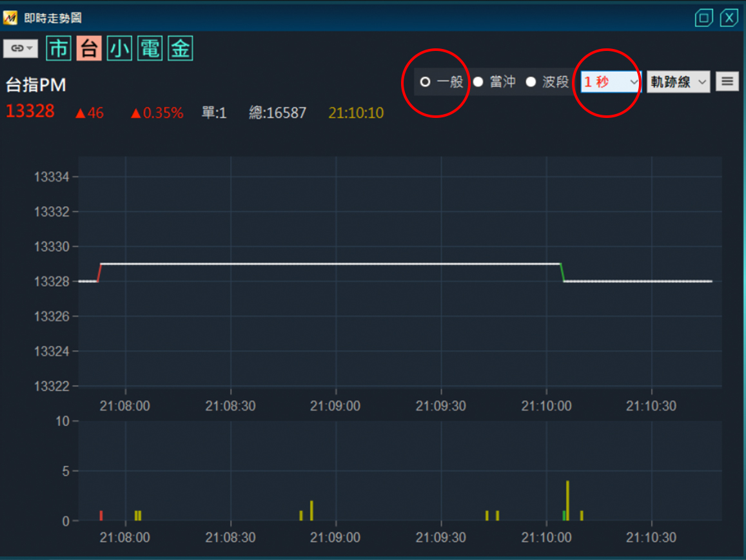Open the 軌跡線 chart type dropdown

coord(678,82)
